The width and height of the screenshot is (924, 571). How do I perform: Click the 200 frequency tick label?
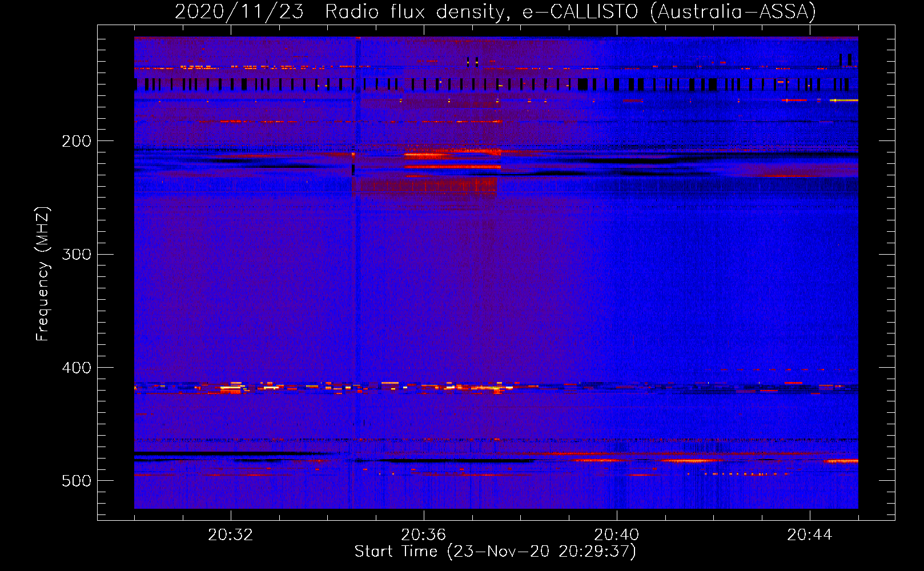tap(77, 141)
